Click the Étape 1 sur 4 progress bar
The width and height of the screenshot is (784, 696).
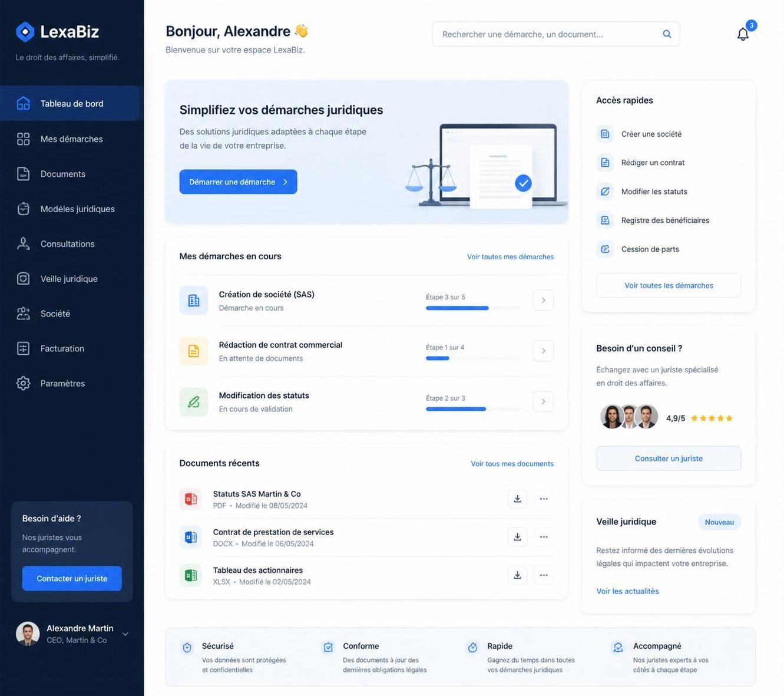[x=473, y=358]
